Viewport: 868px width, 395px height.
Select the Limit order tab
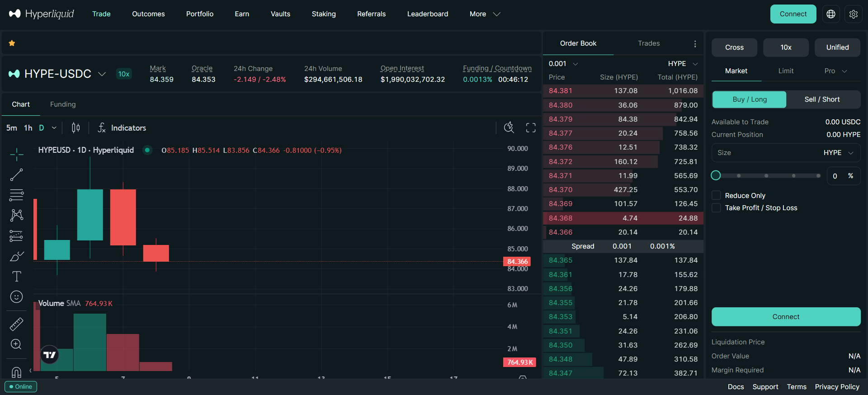pos(786,71)
